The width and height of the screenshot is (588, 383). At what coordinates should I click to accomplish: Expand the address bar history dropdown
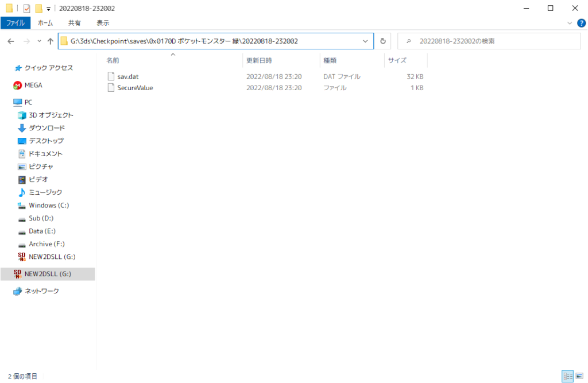pos(365,41)
